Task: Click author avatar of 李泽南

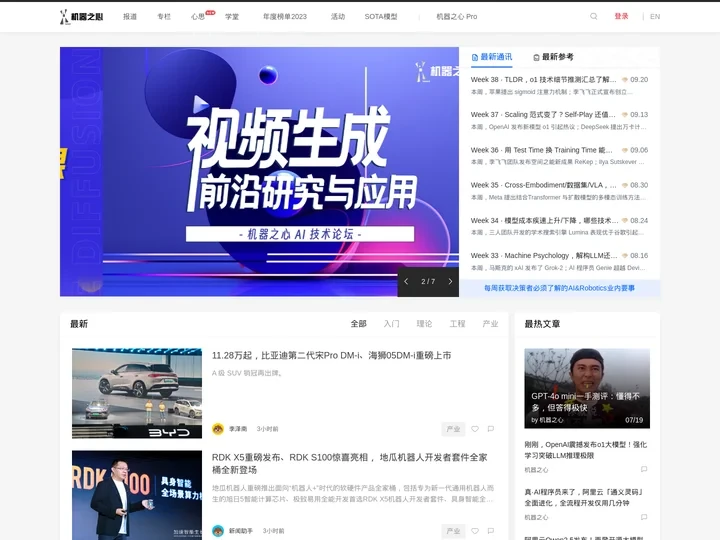Action: 218,429
